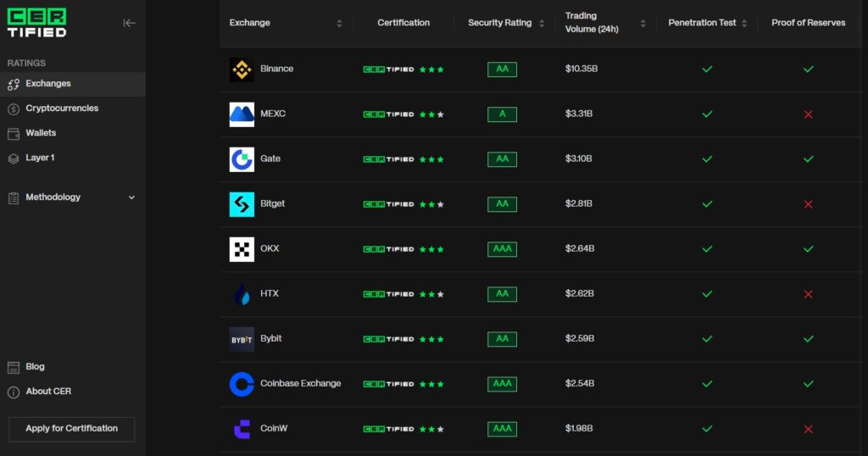Click MEXC's A security rating badge

pos(502,114)
